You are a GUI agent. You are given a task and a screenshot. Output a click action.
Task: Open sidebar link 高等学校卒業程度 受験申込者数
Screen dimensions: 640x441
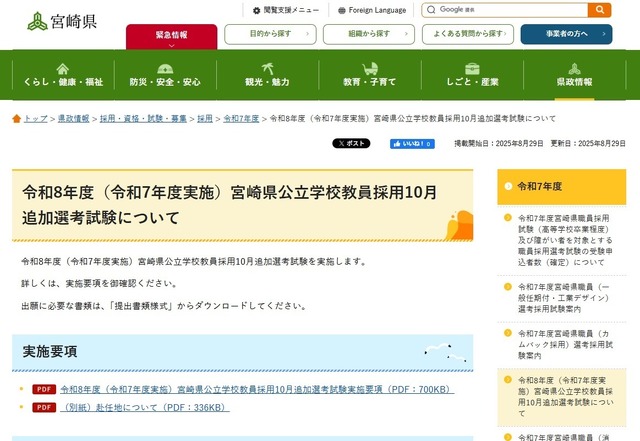pos(565,240)
